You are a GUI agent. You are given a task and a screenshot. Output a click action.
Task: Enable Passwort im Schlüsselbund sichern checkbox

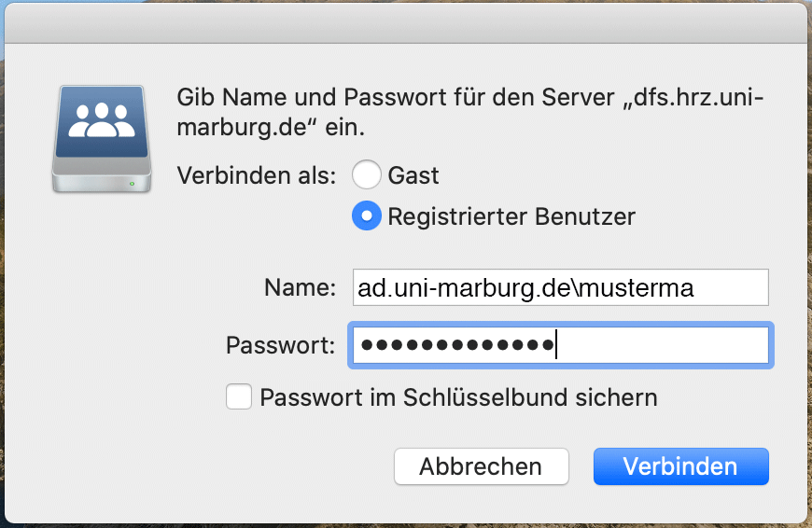coord(239,397)
